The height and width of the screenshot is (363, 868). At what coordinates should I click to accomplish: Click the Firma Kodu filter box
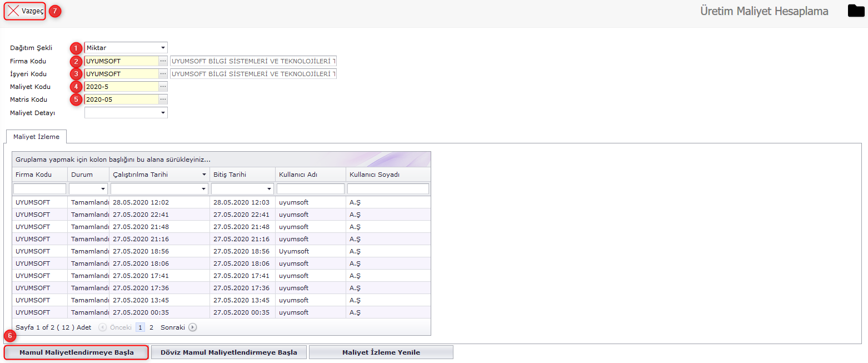(x=39, y=189)
